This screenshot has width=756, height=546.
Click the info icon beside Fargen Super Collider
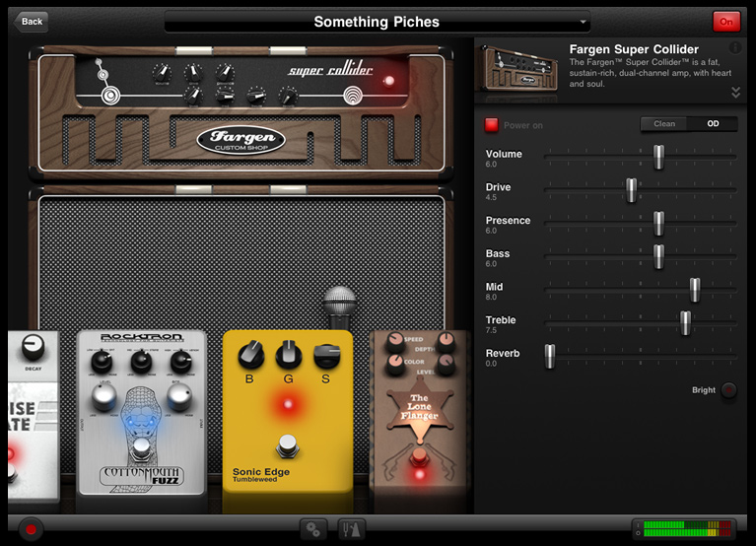click(734, 47)
